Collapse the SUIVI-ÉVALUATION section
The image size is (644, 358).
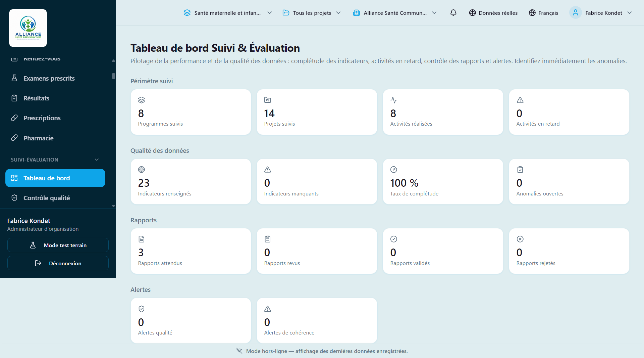coord(55,160)
